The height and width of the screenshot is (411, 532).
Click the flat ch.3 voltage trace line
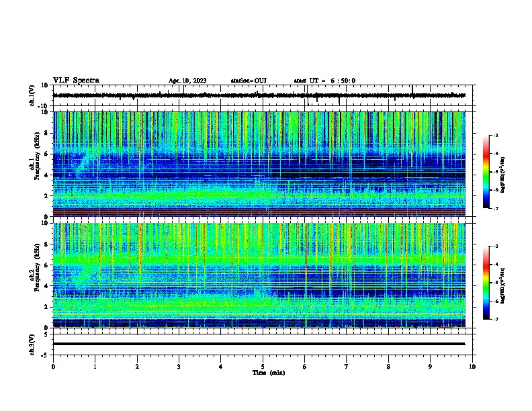click(x=259, y=344)
